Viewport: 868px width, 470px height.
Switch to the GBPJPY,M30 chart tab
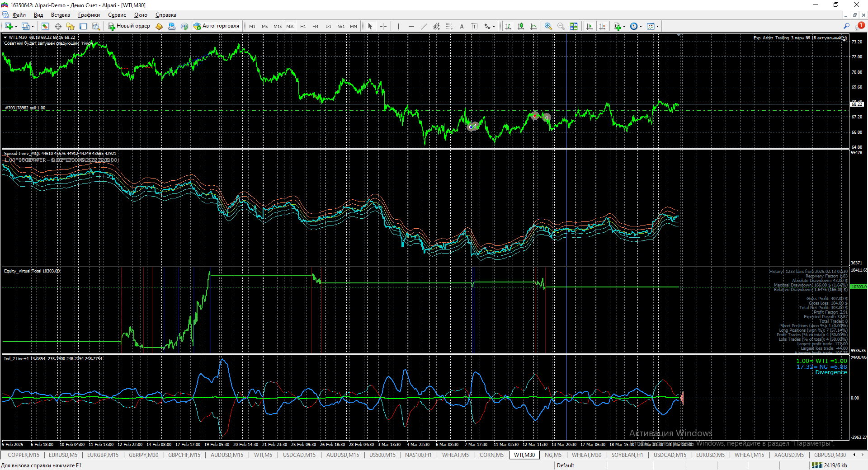tap(143, 455)
